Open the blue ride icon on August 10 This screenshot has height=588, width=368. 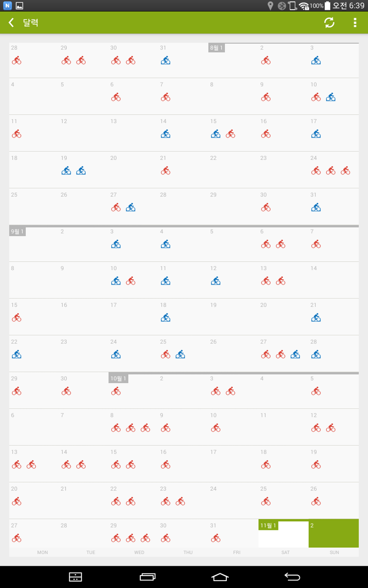pos(330,97)
